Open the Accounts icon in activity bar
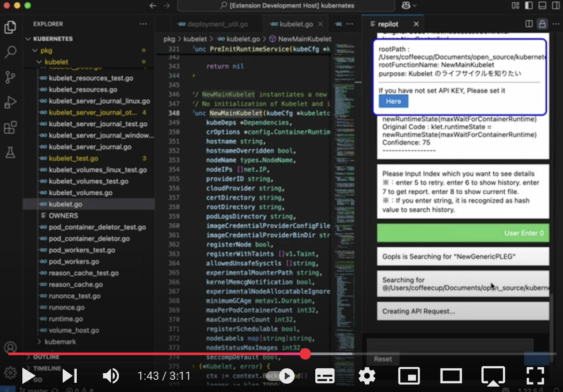 10,348
